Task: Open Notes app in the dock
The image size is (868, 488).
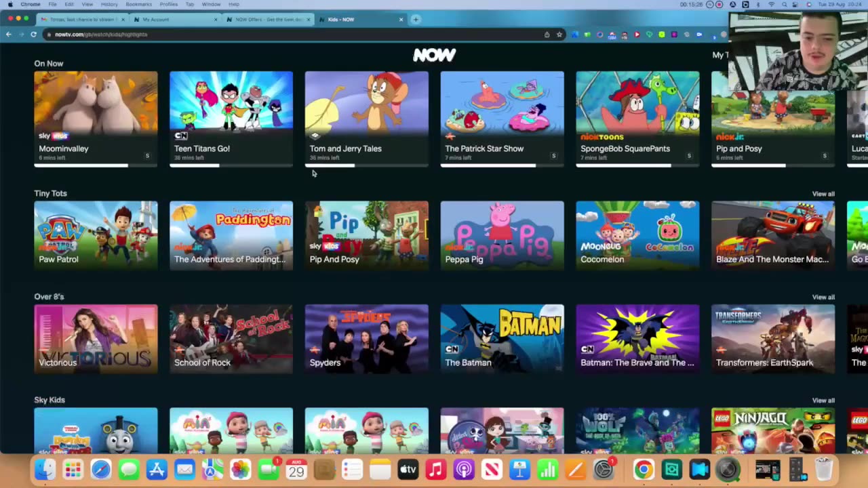Action: 380,469
